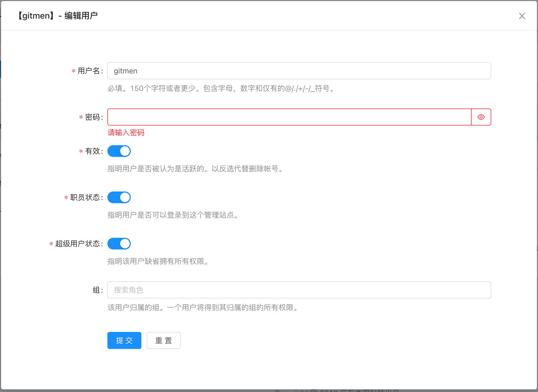The image size is (538, 392).
Task: Show password with eye icon
Action: point(481,117)
